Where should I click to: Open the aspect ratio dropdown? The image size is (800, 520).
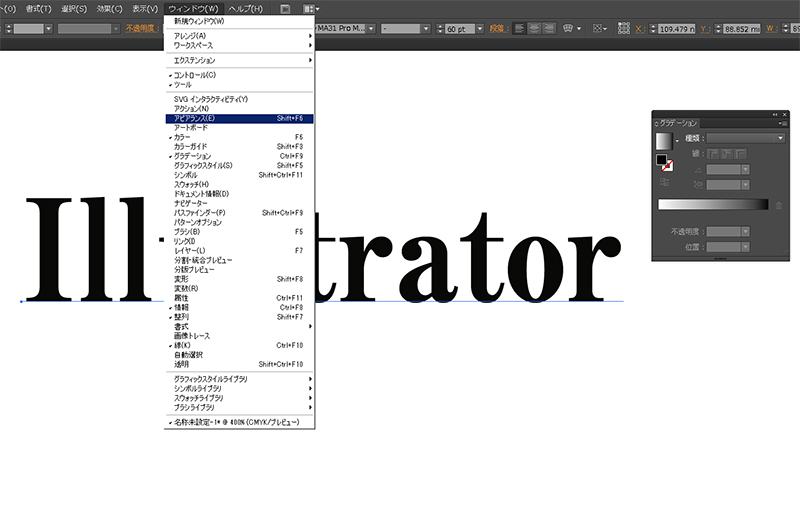tap(745, 185)
